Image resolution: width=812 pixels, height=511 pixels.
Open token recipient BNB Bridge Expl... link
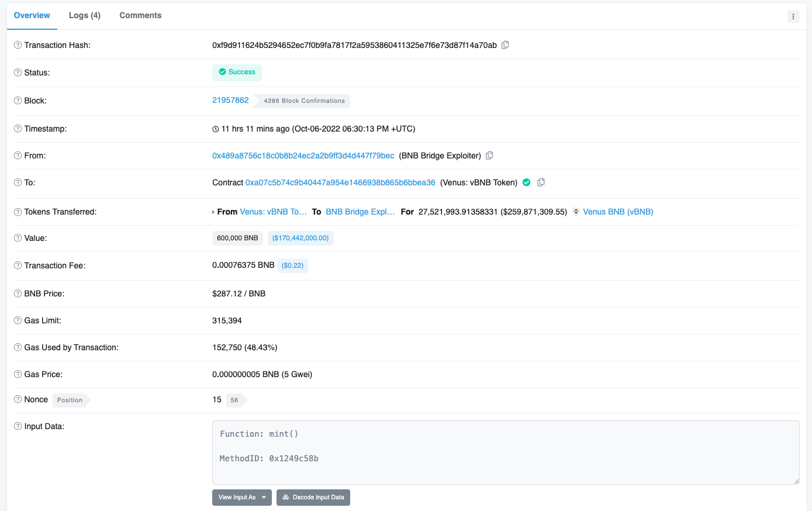coord(360,212)
